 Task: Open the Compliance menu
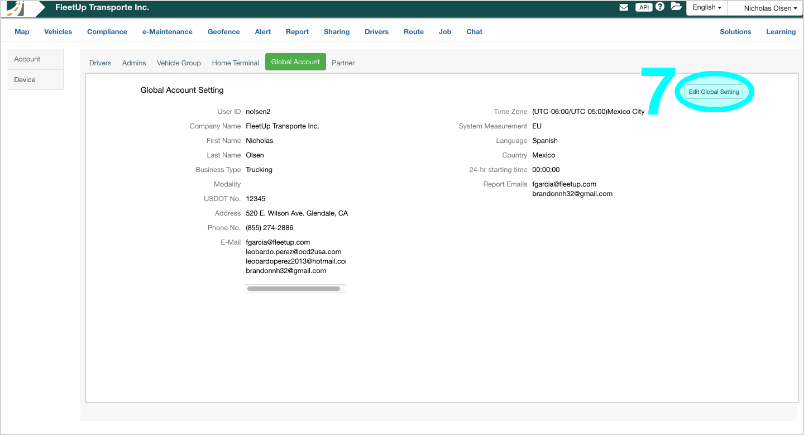[x=107, y=32]
